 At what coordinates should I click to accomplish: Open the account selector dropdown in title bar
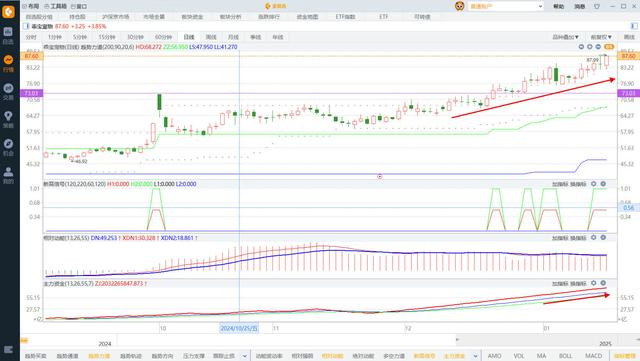[505, 6]
